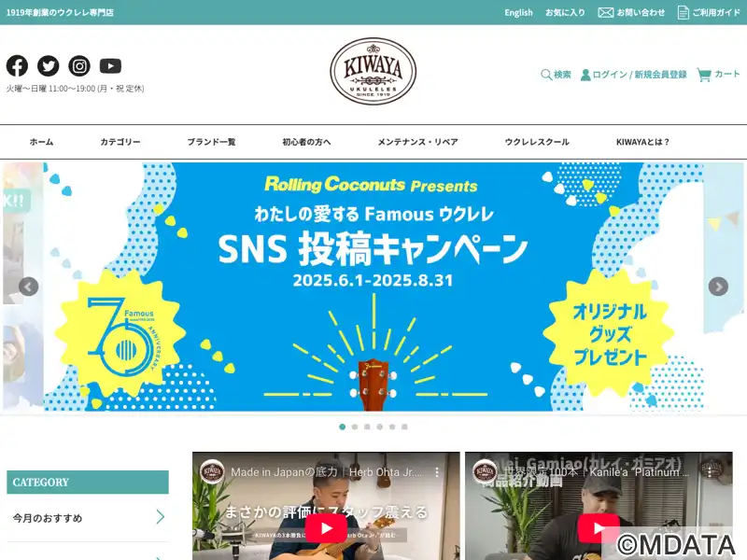Open the Facebook page icon

(17, 65)
